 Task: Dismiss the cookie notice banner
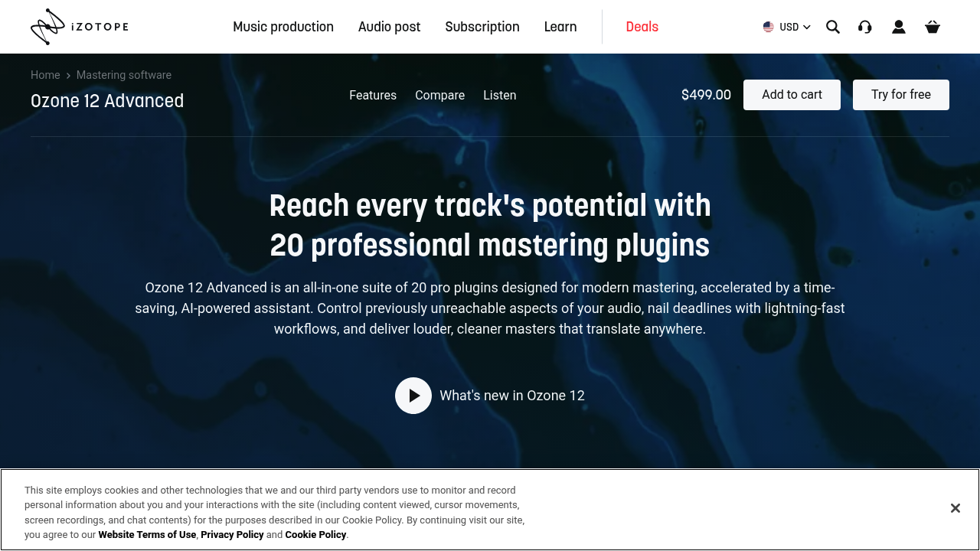coord(955,508)
